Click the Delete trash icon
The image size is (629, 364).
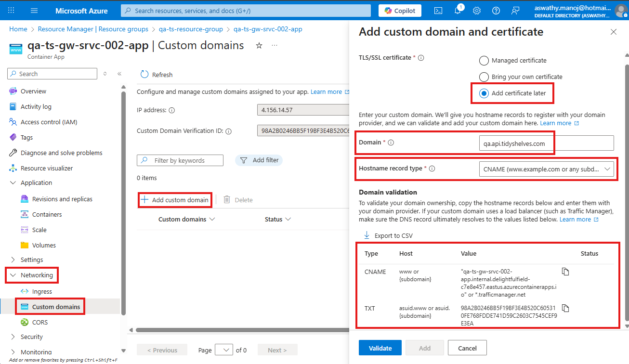point(227,199)
